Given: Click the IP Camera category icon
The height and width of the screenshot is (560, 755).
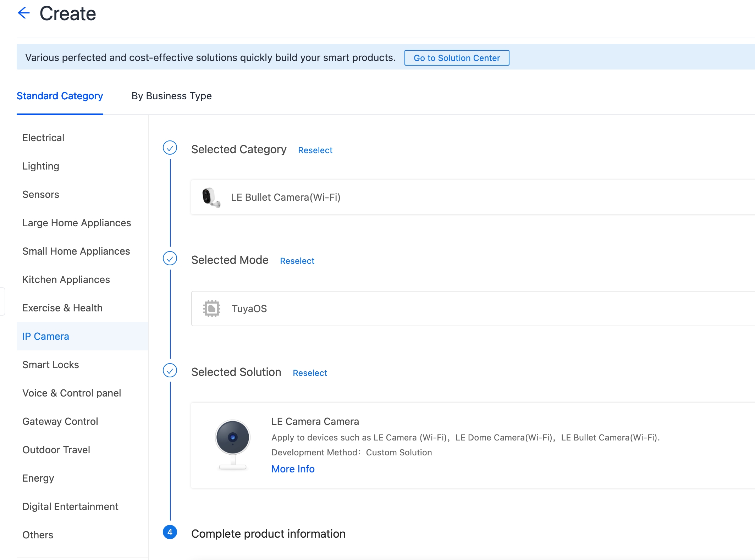Looking at the screenshot, I should tap(45, 336).
